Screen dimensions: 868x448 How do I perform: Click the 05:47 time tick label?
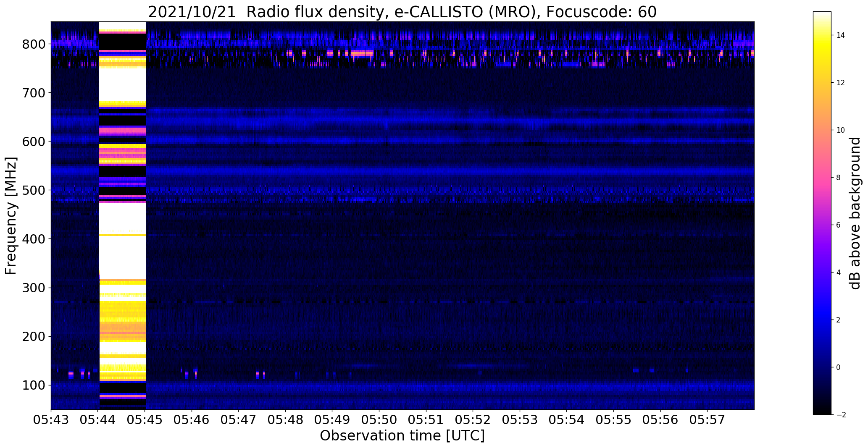tap(239, 420)
